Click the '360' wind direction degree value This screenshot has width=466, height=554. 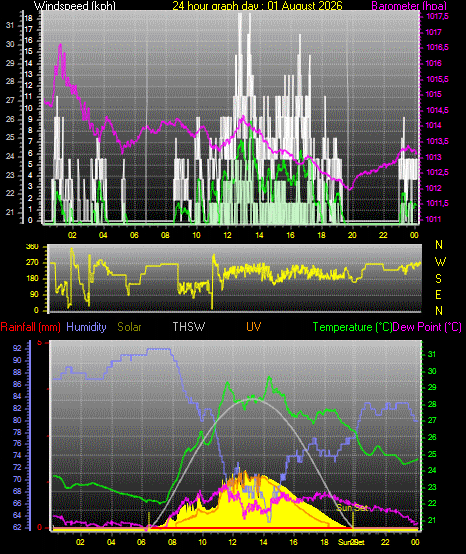(32, 247)
